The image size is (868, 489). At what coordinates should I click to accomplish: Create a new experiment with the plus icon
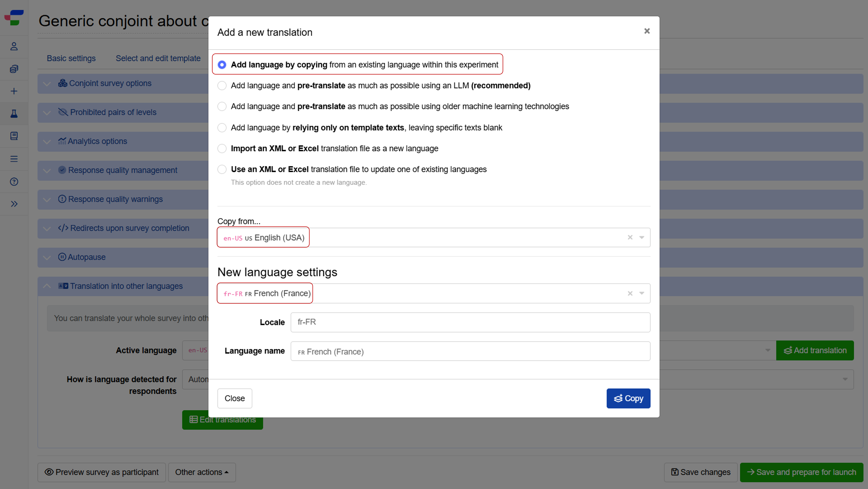14,91
